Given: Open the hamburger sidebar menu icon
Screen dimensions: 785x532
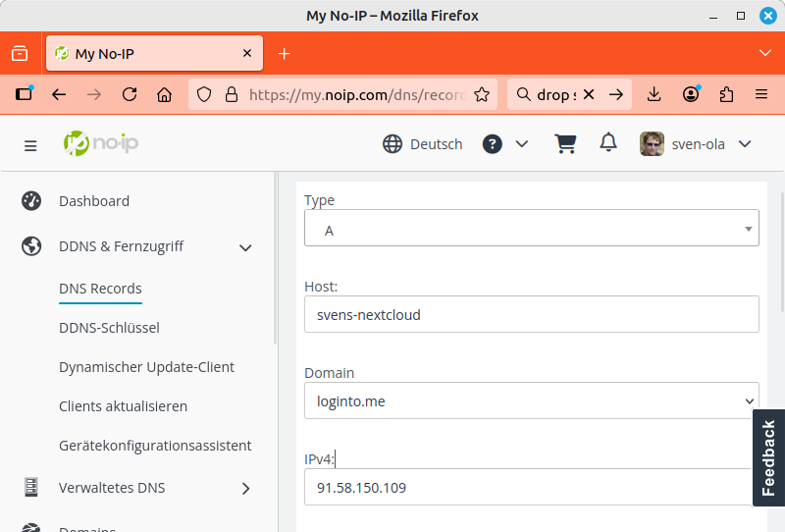Looking at the screenshot, I should point(30,145).
